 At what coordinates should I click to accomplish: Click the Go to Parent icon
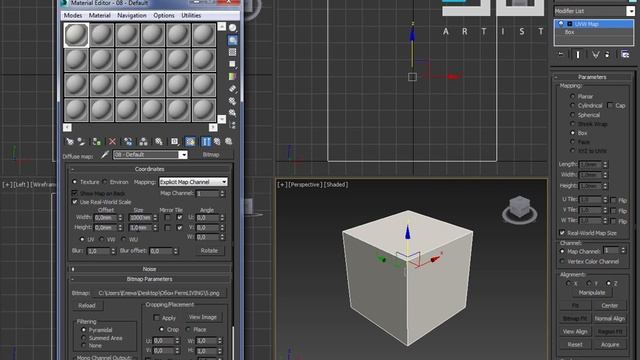coord(217,142)
